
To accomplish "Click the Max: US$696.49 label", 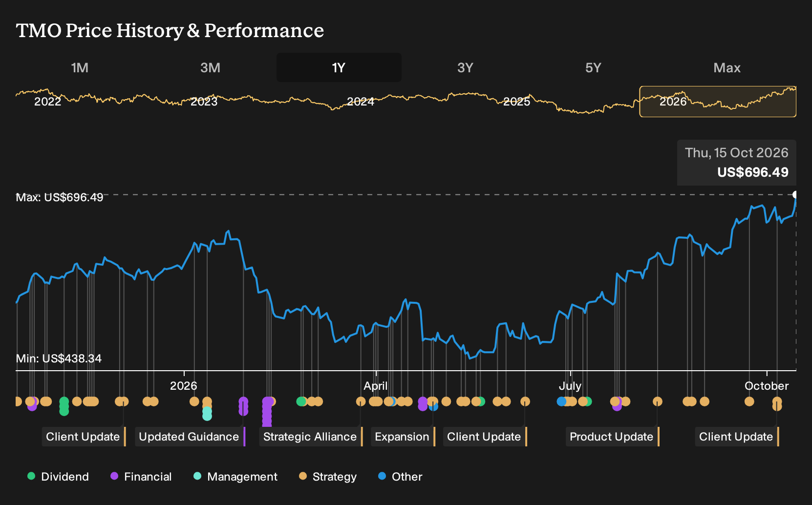I will [x=60, y=197].
